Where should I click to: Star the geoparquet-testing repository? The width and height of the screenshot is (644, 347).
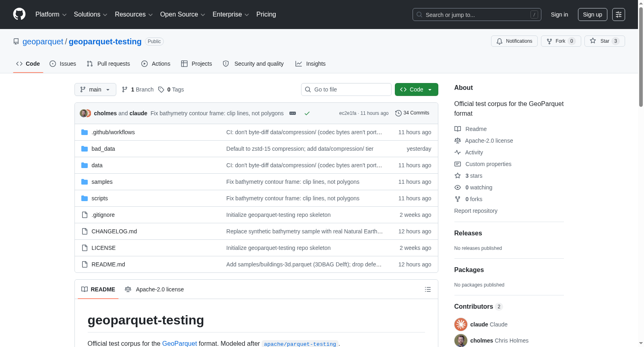[605, 41]
